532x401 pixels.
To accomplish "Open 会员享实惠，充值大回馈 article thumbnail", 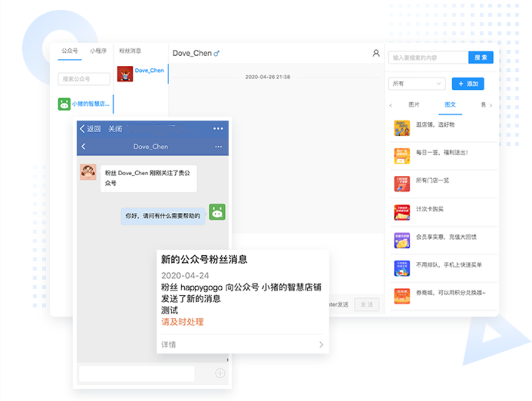I will (x=402, y=240).
